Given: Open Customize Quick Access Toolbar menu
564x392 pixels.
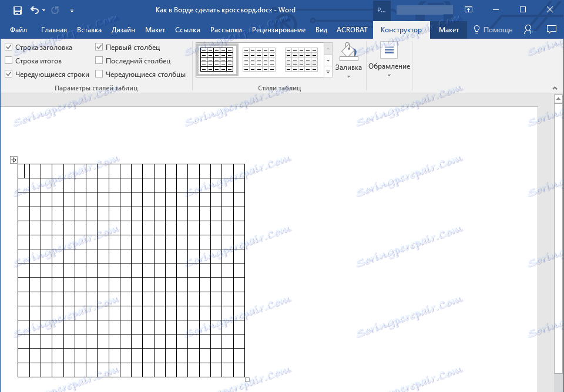Looking at the screenshot, I should [x=72, y=11].
